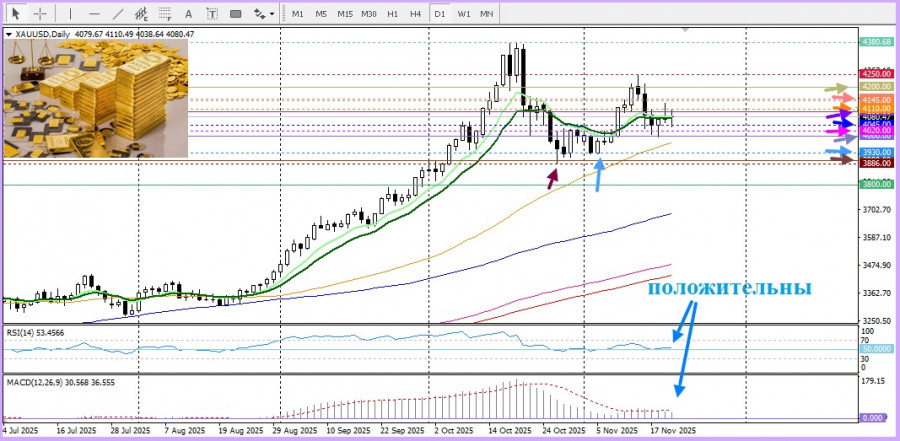Select the W1 weekly timeframe
The height and width of the screenshot is (441, 900).
pos(464,14)
